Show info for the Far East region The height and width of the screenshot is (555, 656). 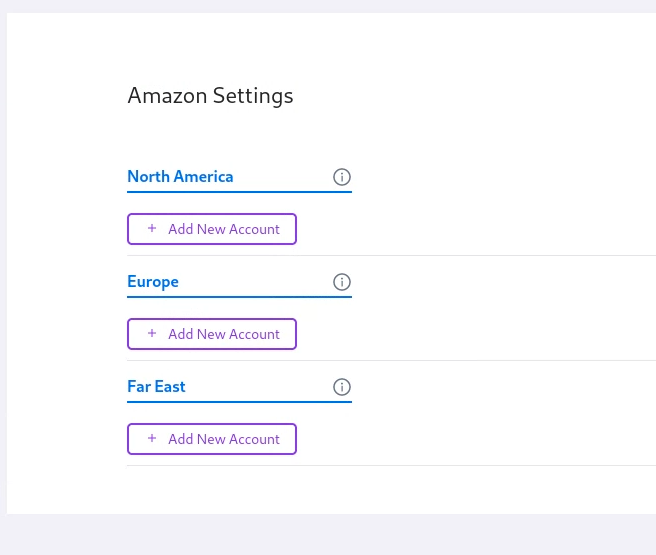[x=342, y=387]
